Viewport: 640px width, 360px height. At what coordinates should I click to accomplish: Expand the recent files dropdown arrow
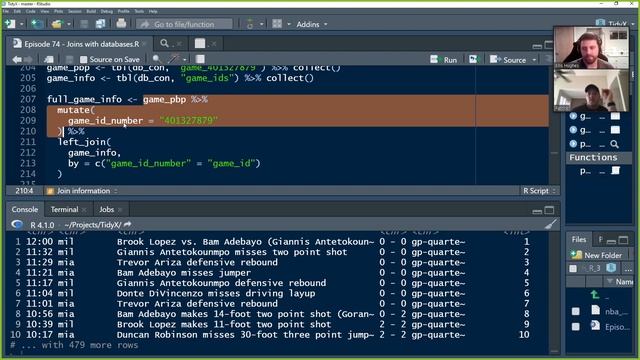tap(69, 24)
